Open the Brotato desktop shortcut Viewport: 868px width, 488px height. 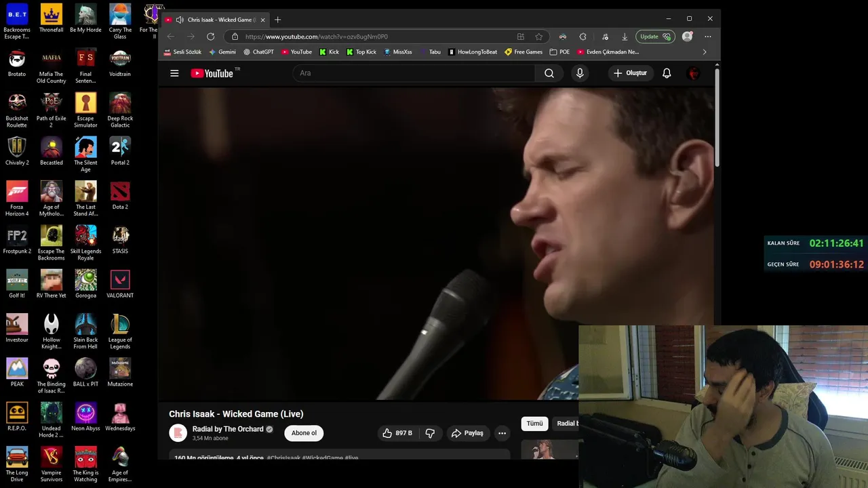17,63
